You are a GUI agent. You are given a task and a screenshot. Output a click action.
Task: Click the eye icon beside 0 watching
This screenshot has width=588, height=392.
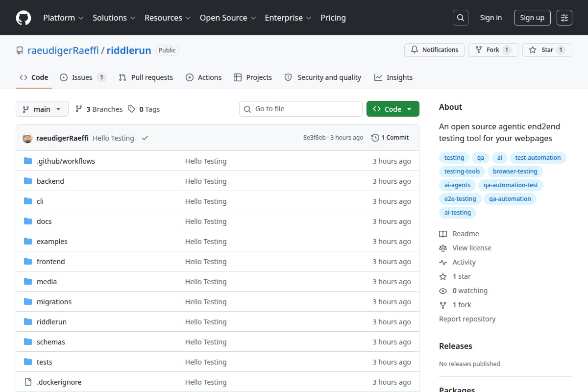point(443,291)
